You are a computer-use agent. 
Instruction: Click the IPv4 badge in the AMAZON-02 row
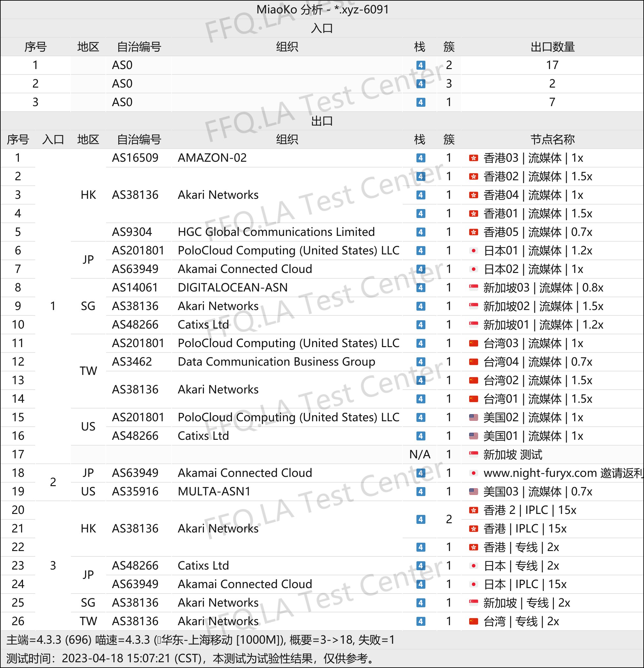[421, 158]
